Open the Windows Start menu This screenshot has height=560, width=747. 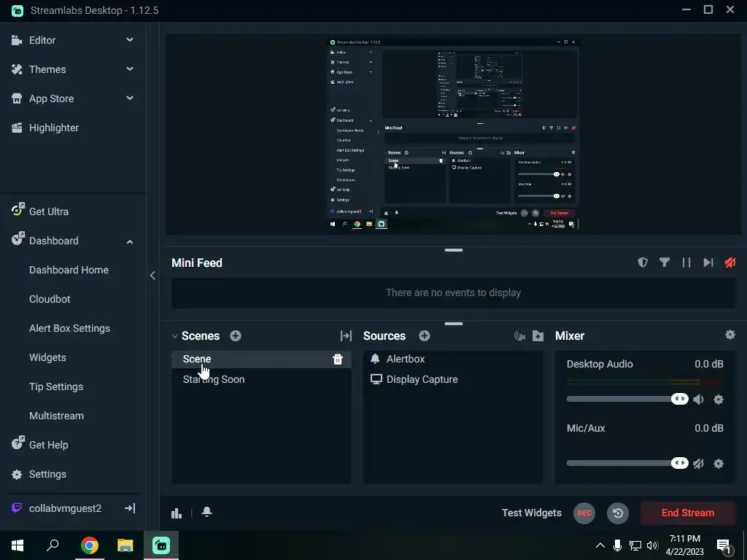18,545
